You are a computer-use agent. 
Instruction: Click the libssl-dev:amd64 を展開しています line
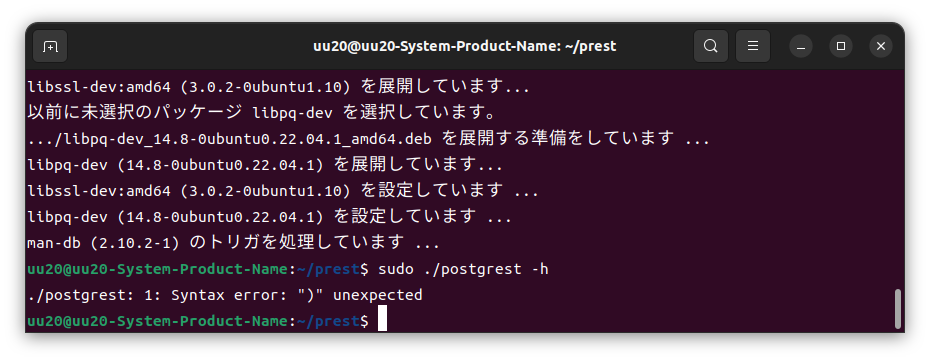click(278, 88)
